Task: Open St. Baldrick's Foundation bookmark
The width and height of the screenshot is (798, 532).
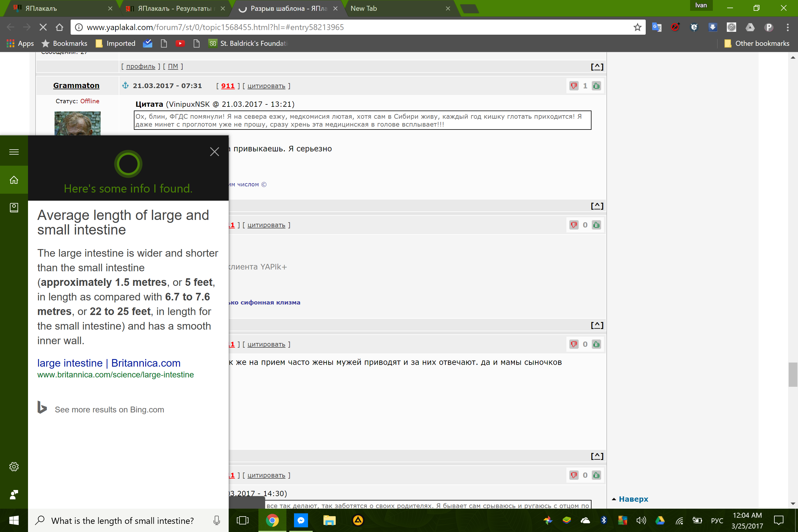Action: click(x=248, y=43)
